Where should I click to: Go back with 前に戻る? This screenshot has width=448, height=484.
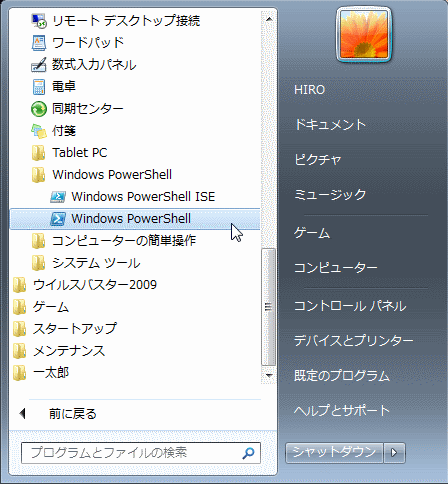tap(73, 414)
